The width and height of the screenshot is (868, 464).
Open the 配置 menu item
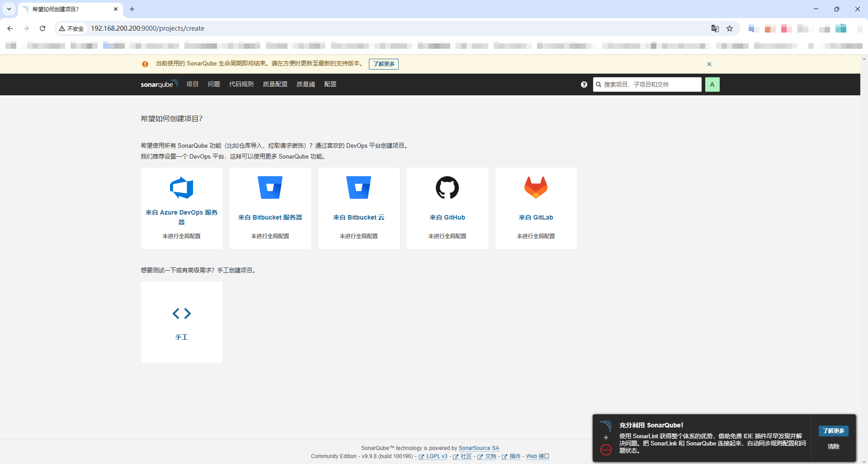pyautogui.click(x=330, y=84)
